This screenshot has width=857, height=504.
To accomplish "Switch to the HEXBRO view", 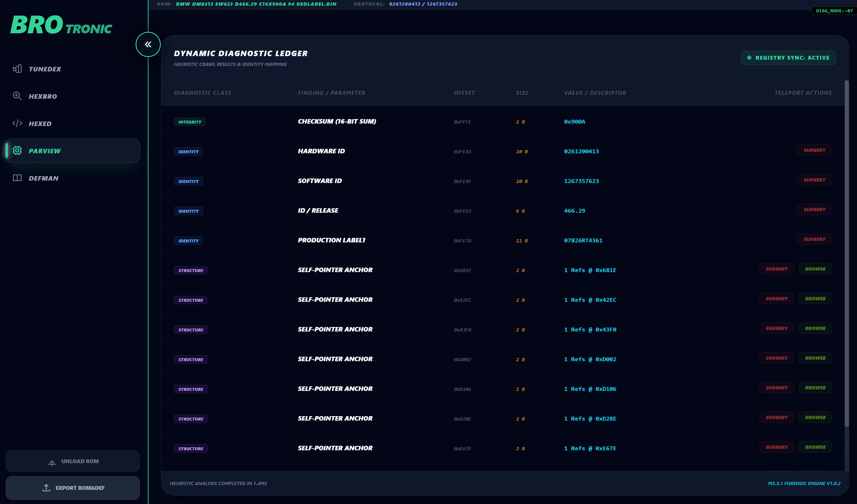I will tap(43, 96).
